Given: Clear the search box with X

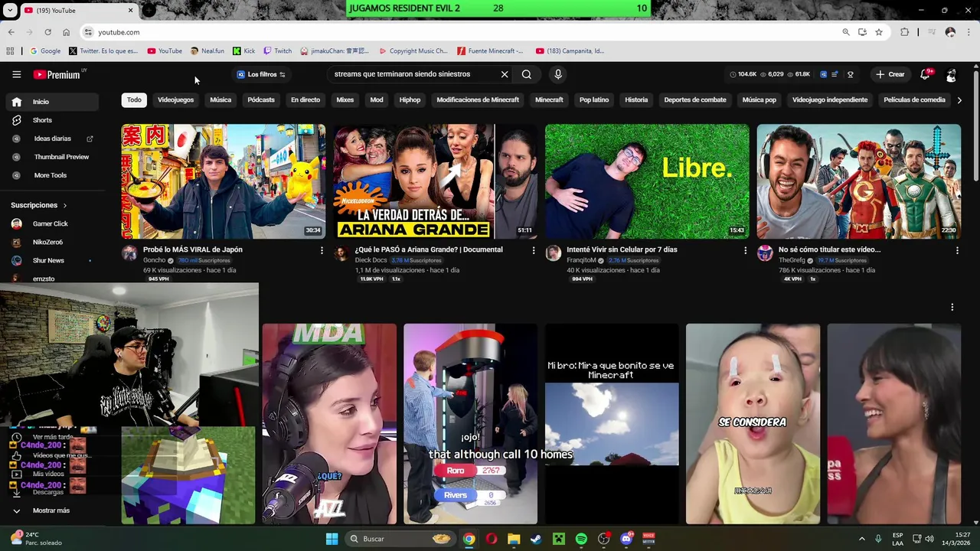Looking at the screenshot, I should click(505, 74).
